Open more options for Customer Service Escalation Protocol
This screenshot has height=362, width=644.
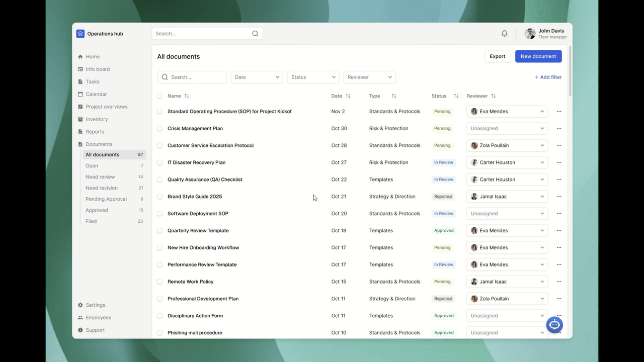click(x=559, y=146)
